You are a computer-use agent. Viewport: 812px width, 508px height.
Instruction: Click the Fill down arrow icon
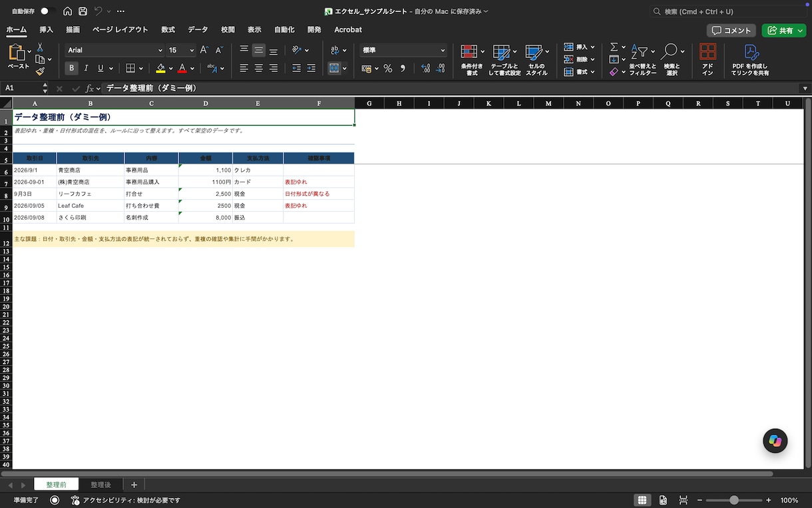coord(614,59)
